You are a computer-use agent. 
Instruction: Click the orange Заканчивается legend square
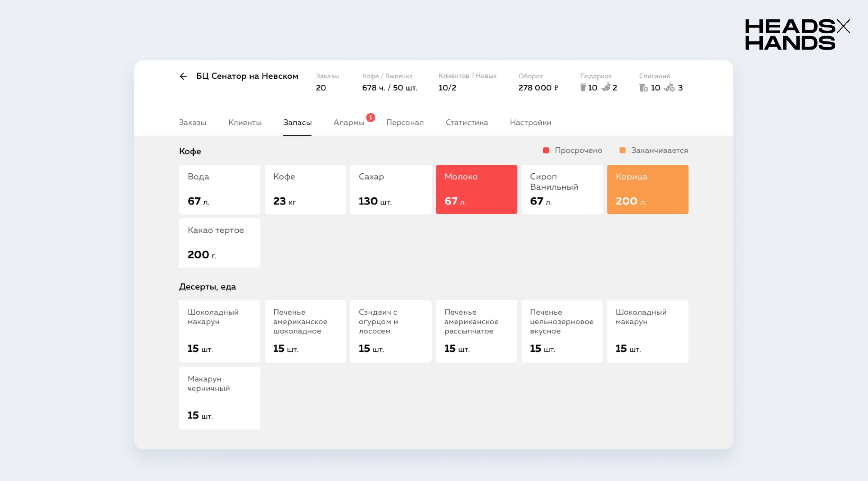(622, 150)
